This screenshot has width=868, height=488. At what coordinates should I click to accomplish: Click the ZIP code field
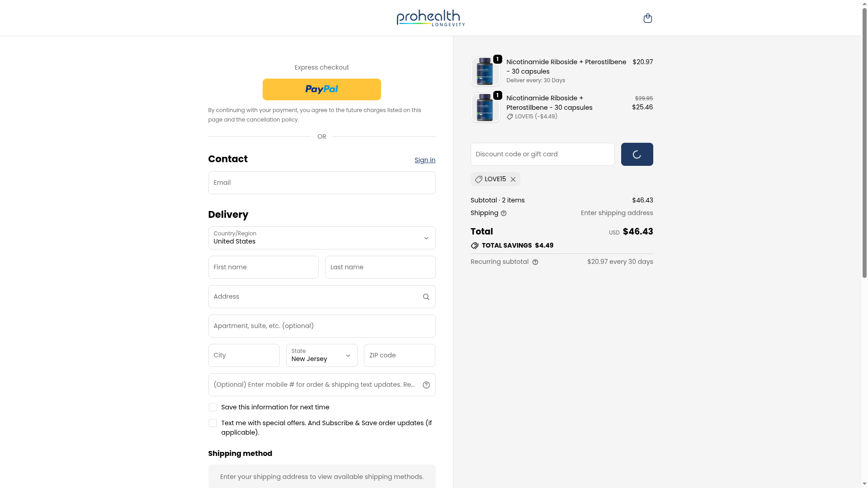399,356
